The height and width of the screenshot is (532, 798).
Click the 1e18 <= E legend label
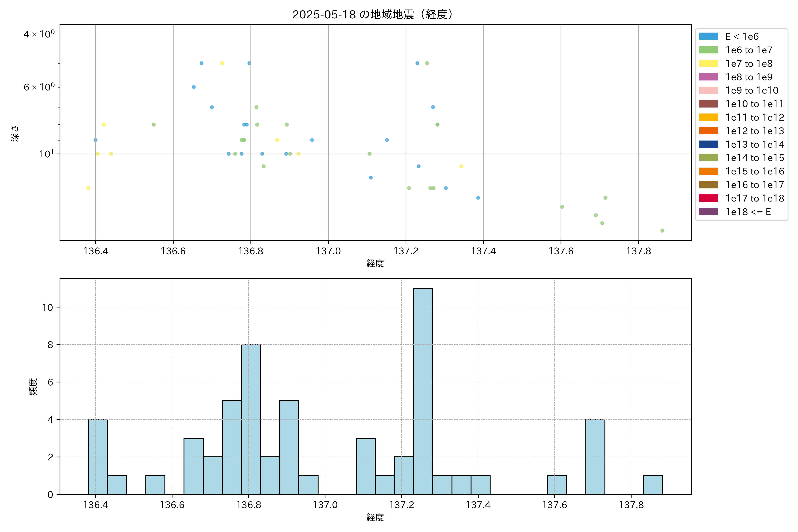(748, 212)
